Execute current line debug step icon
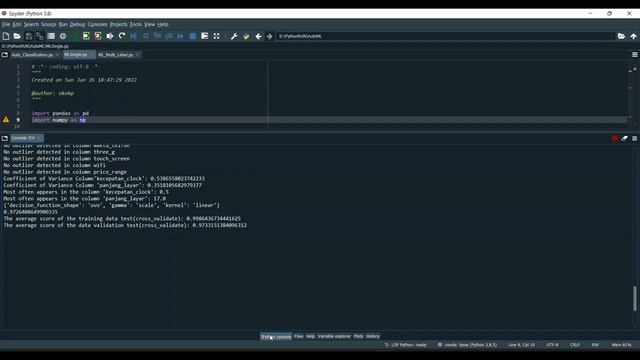640x360 pixels. tap(146, 36)
